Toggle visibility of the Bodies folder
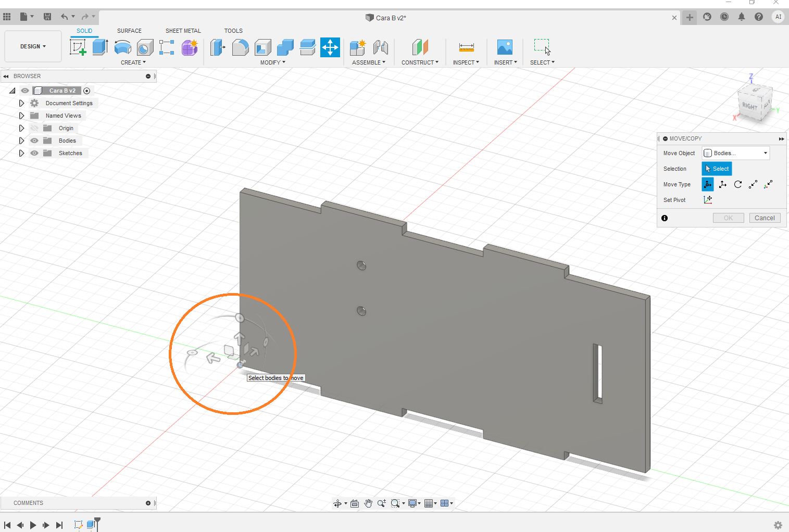 (34, 141)
